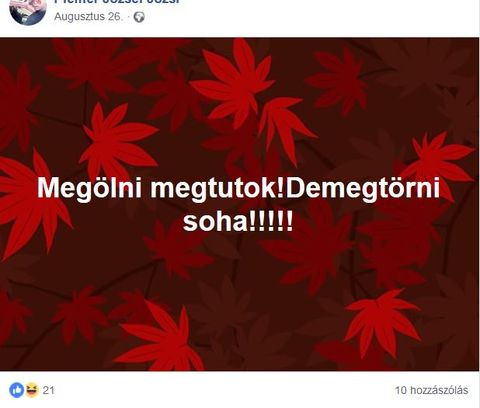Click the bright red leaf at image top center

coord(233,83)
